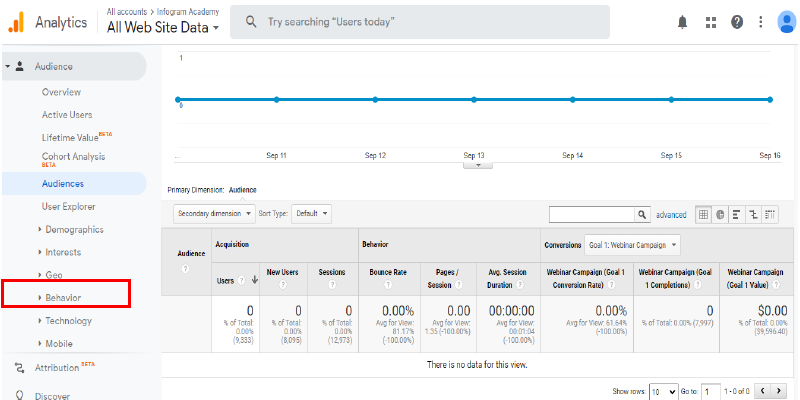
Task: Open the help question mark menu
Action: (736, 22)
